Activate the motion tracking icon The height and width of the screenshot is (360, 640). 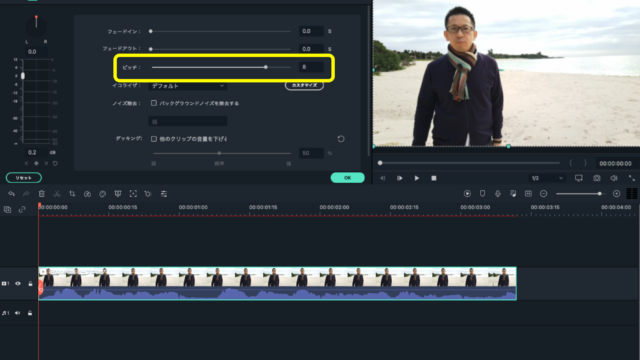tap(133, 194)
